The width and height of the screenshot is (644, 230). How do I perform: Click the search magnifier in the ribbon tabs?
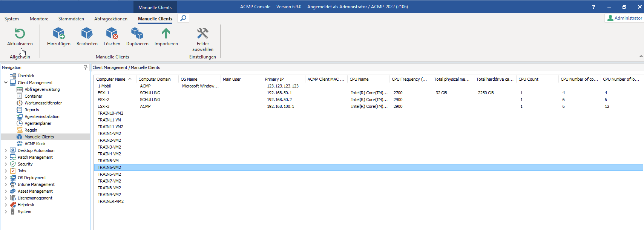coord(183,18)
